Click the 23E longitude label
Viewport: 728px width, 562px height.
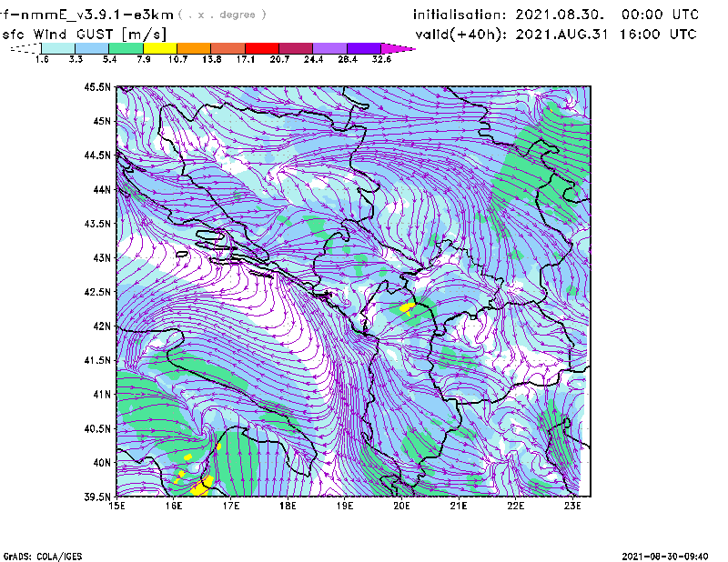[572, 506]
